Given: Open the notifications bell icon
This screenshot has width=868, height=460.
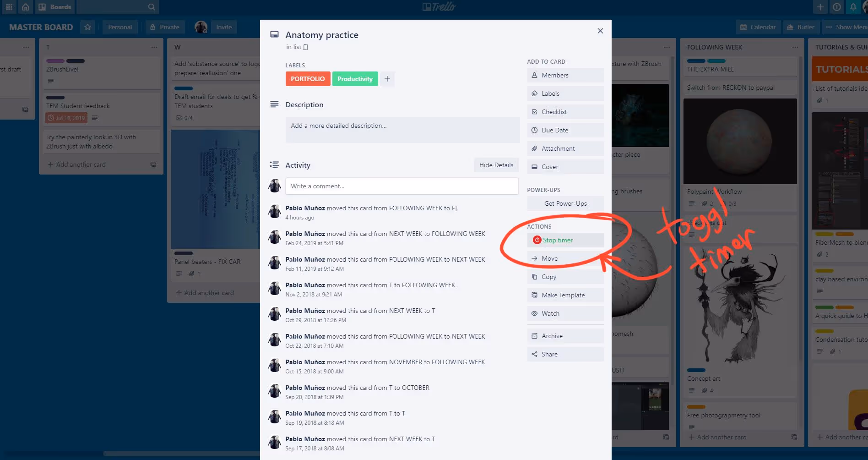Looking at the screenshot, I should [x=853, y=7].
